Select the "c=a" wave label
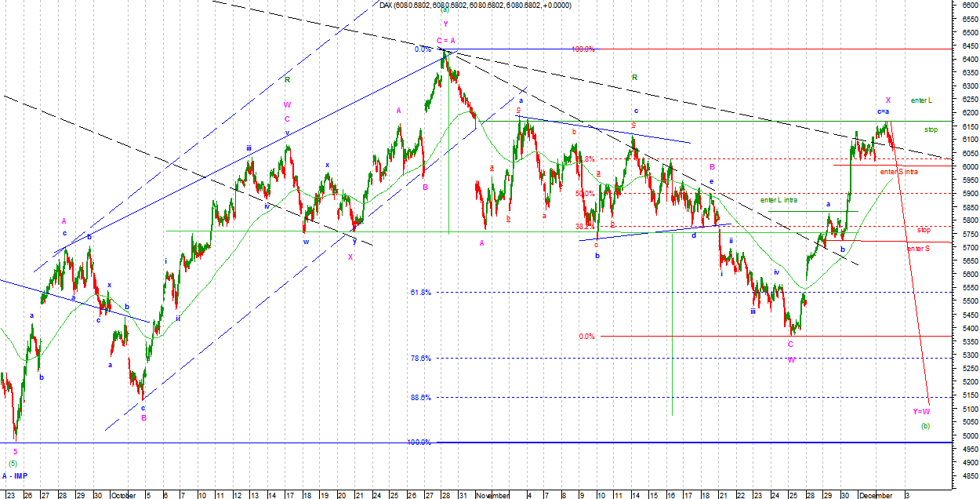Image resolution: width=980 pixels, height=499 pixels. (884, 112)
